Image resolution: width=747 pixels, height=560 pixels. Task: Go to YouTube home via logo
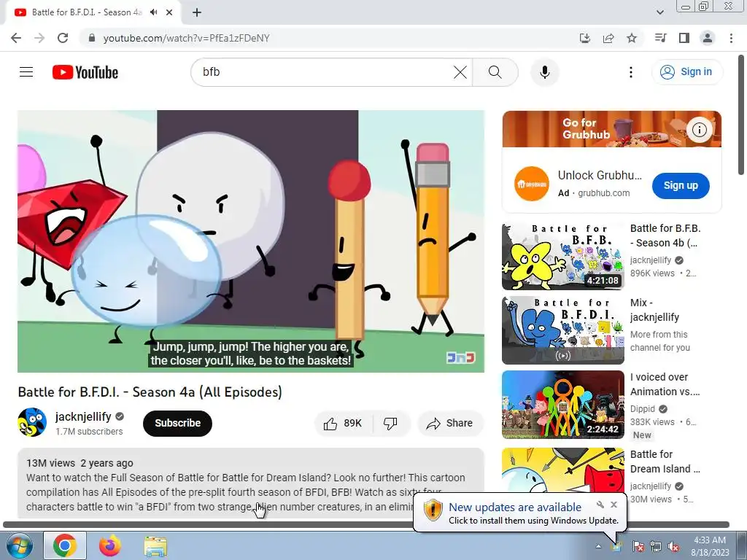pyautogui.click(x=85, y=72)
